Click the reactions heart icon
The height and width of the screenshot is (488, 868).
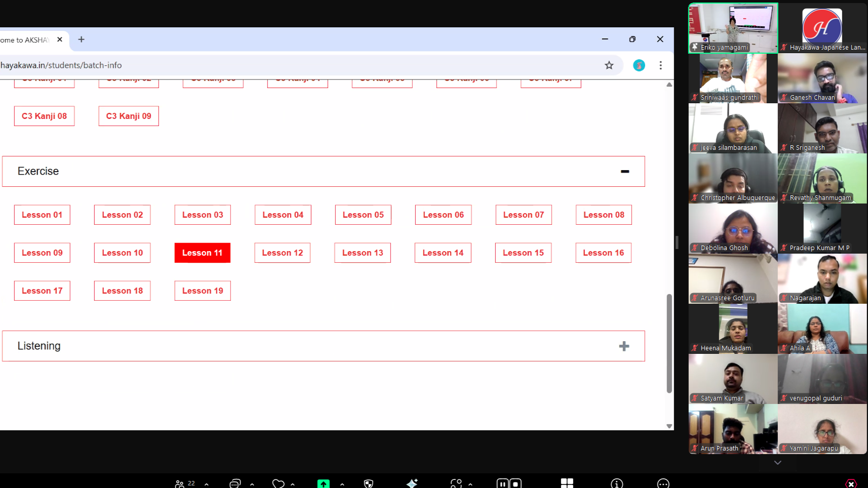coord(278,484)
